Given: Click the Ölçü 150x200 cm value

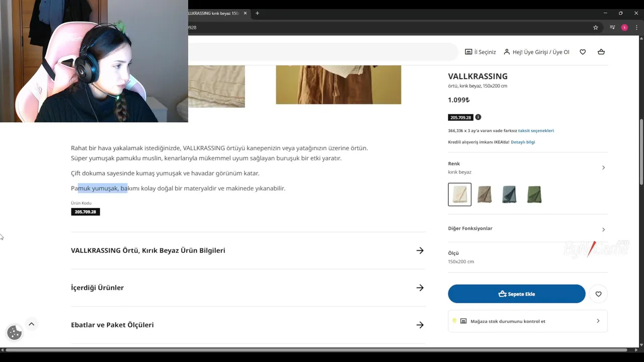Looking at the screenshot, I should [461, 261].
